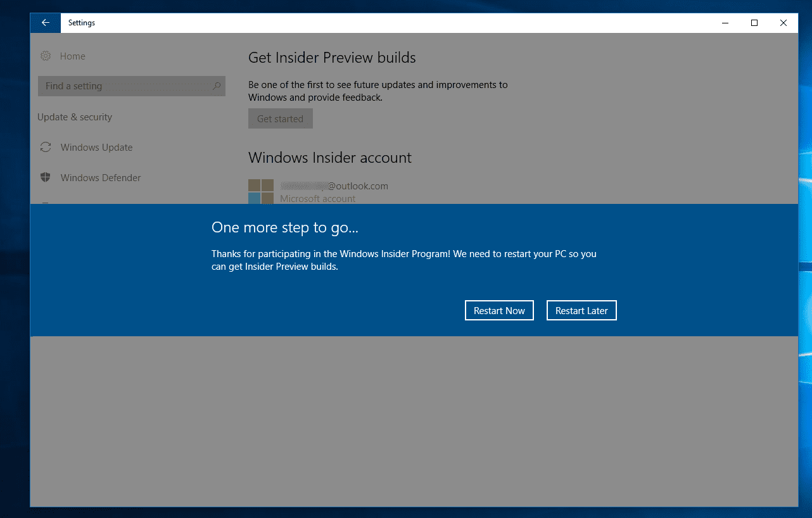
Task: Click the Get started button
Action: click(x=280, y=118)
